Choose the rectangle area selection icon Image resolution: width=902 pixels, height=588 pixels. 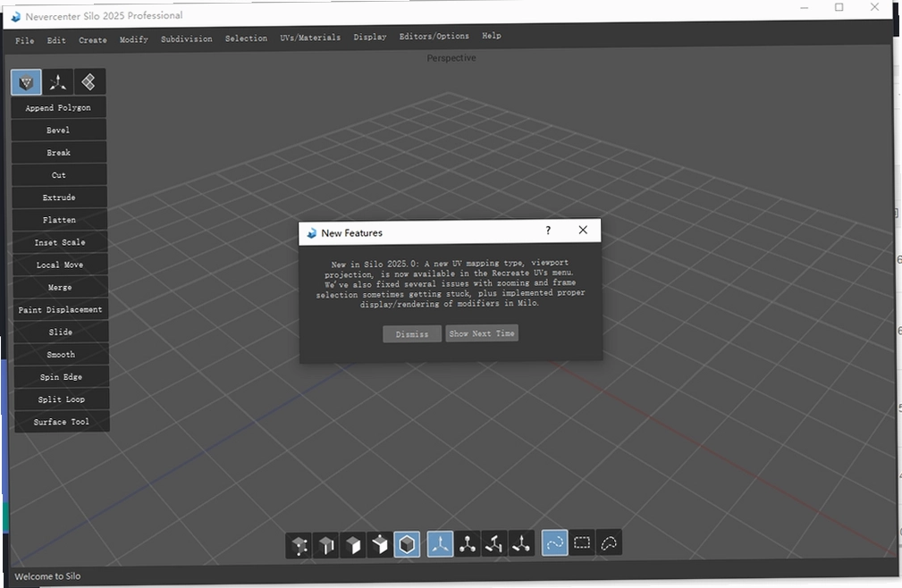click(x=582, y=542)
